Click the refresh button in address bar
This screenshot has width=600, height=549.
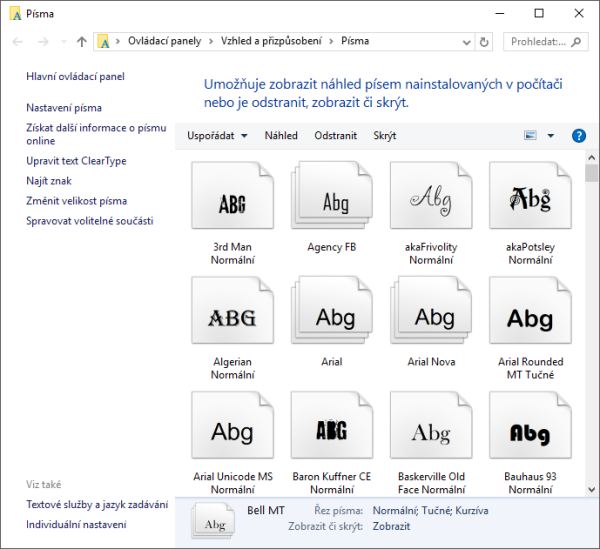click(484, 42)
